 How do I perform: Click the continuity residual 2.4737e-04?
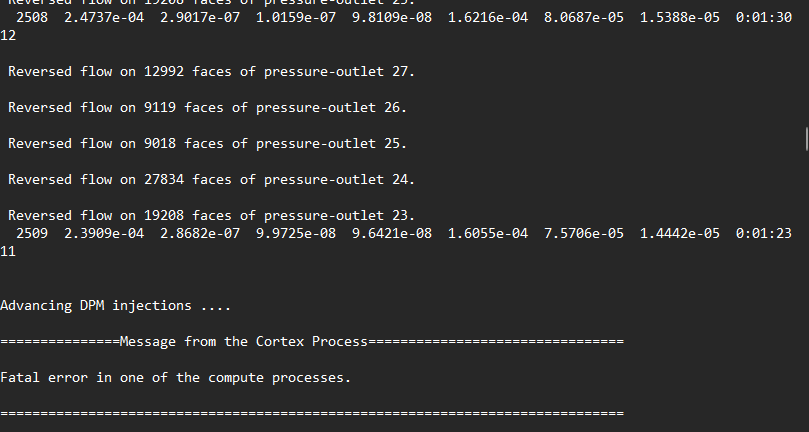tap(104, 18)
